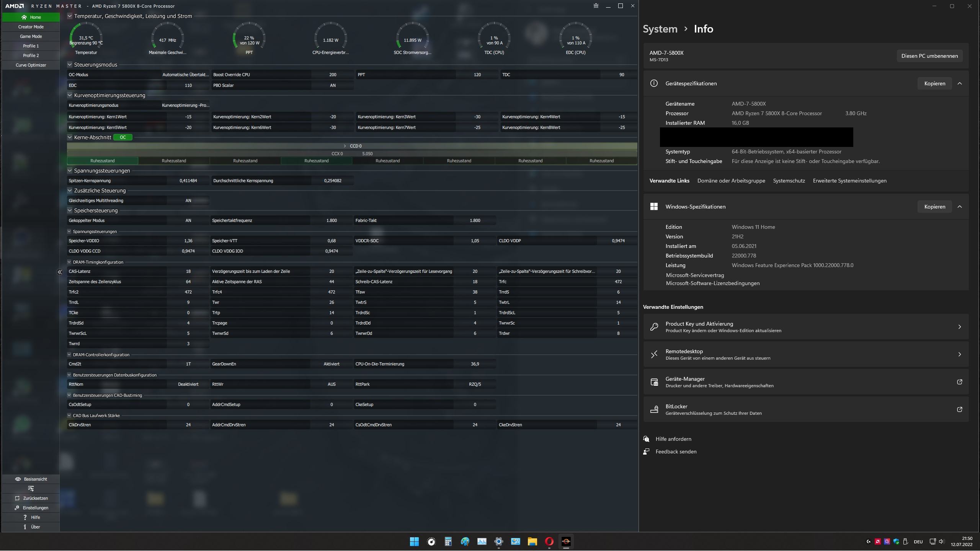Open the Über info entry

(x=31, y=527)
